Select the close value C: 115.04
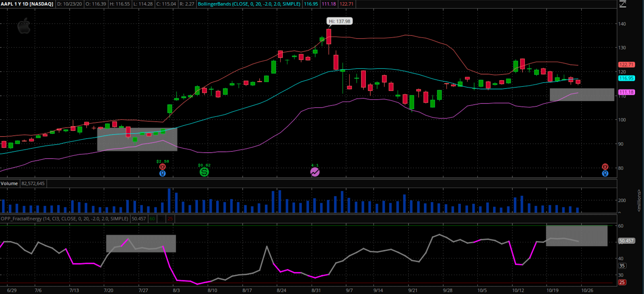Image resolution: width=644 pixels, height=294 pixels. (166, 4)
